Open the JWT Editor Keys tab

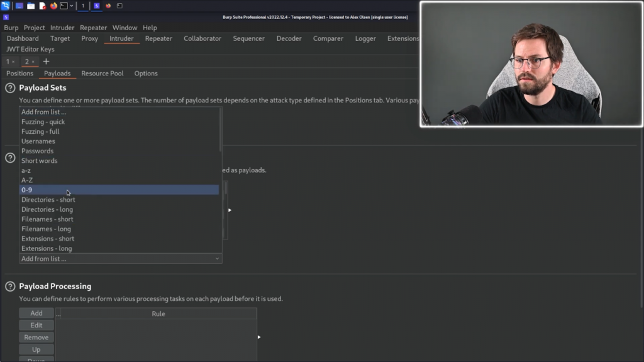[30, 49]
